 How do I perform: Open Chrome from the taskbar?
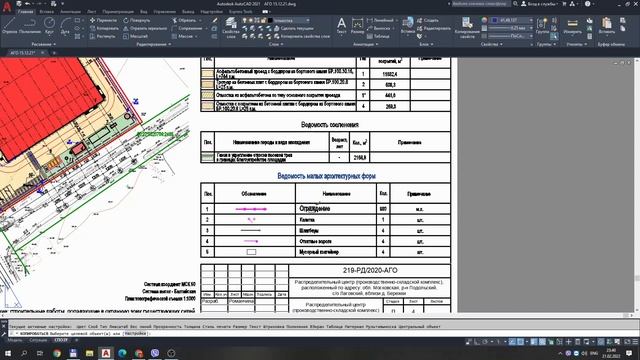coord(57,353)
